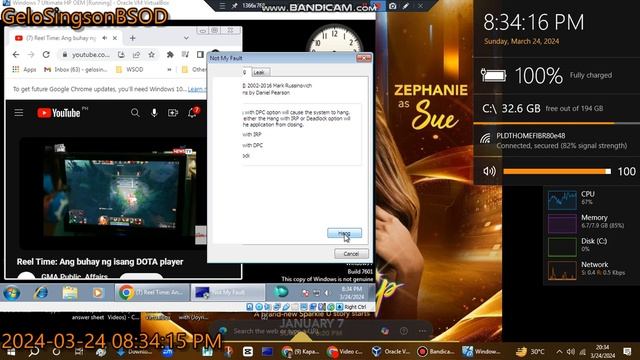This screenshot has width=640, height=360.
Task: Open Oracle VirtualBox host taskbar item
Action: click(391, 351)
